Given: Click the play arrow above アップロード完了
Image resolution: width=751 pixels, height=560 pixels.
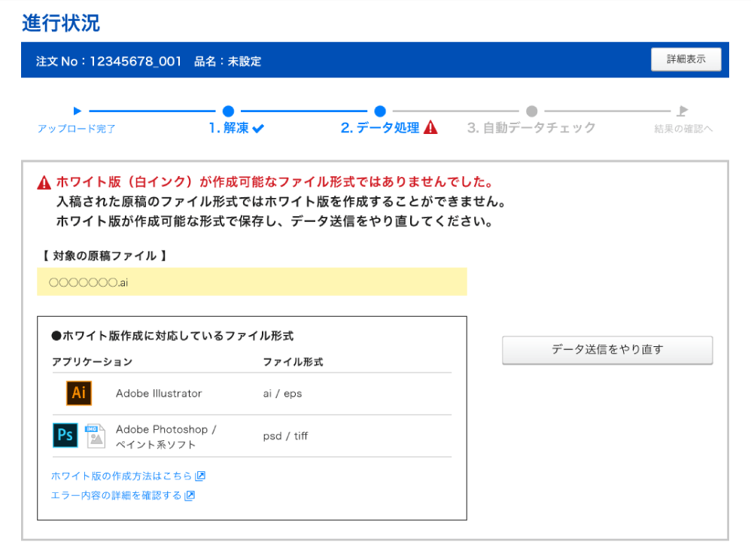Looking at the screenshot, I should [77, 111].
